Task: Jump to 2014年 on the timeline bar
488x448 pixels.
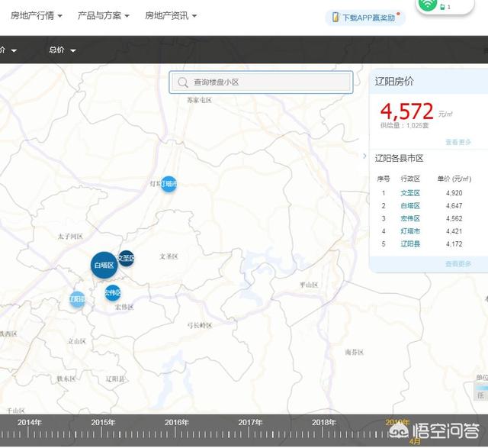Action: tap(30, 422)
